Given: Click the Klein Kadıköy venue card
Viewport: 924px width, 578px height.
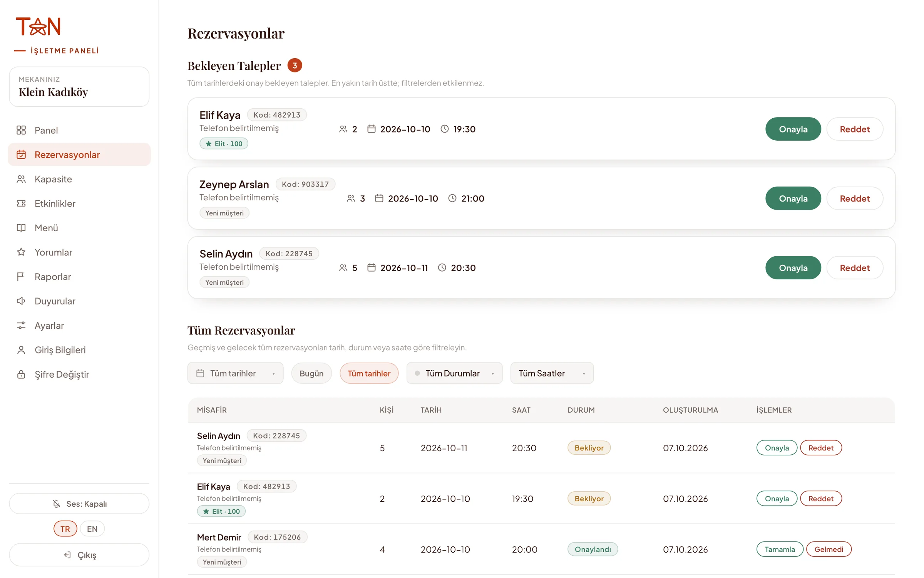Looking at the screenshot, I should (x=79, y=87).
